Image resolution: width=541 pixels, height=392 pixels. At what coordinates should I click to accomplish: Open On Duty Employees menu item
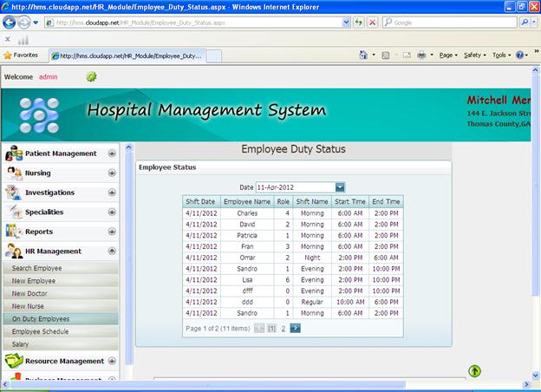(40, 318)
